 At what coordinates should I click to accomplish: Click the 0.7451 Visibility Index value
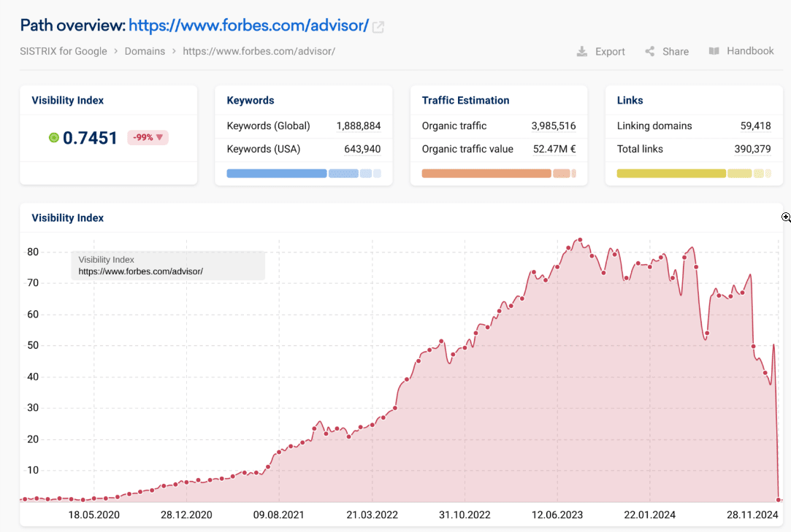point(90,138)
